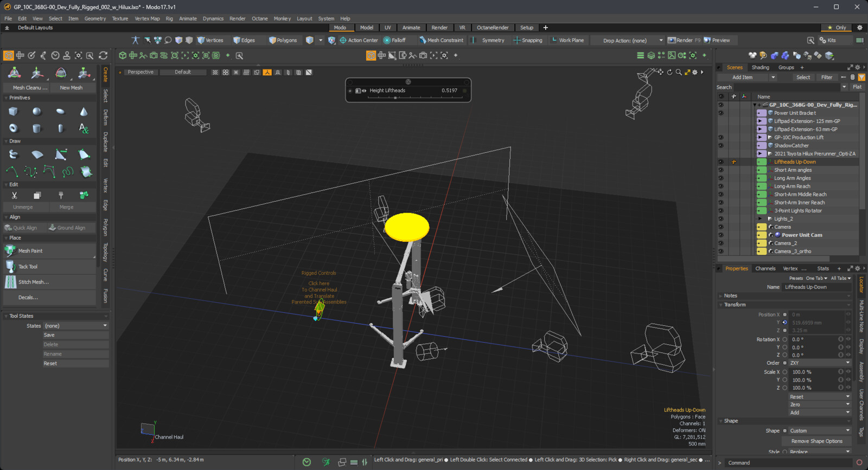Pick the Torus primitive tool
Viewport: 868px width, 470px height.
click(x=13, y=128)
